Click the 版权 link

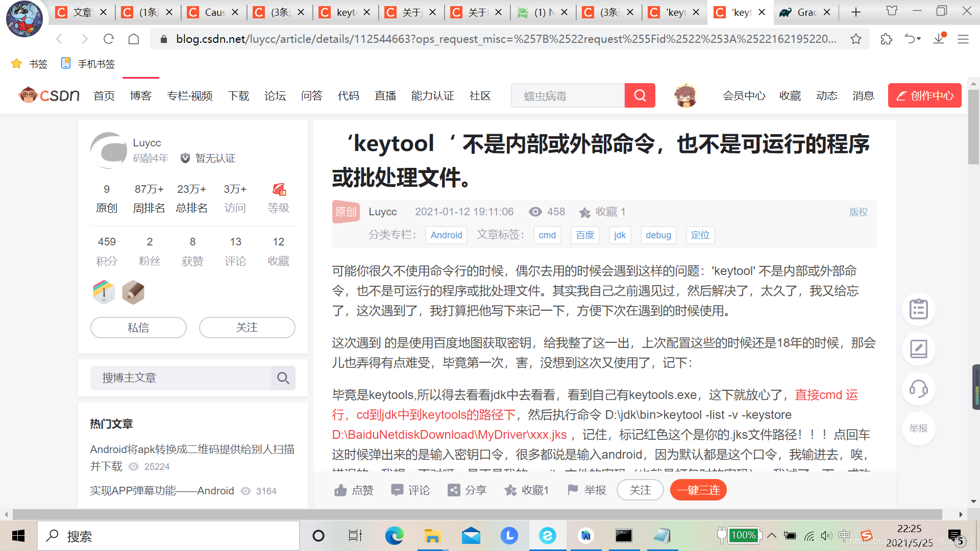(x=859, y=212)
